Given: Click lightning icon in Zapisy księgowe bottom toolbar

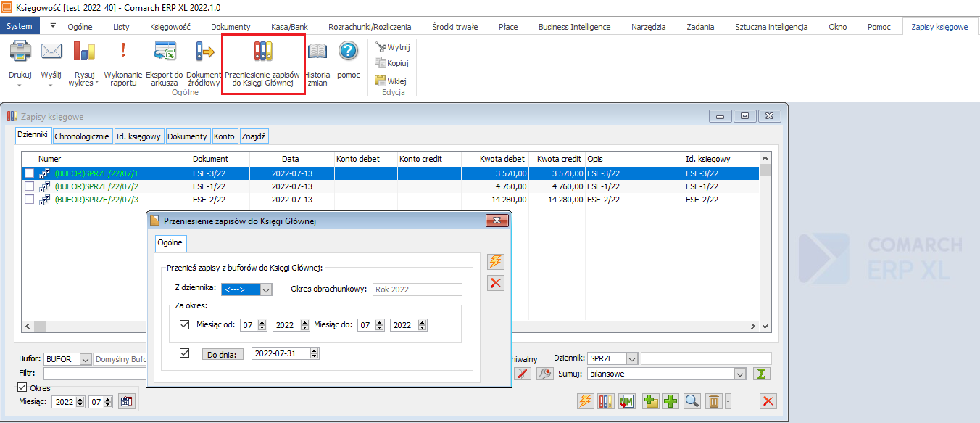Looking at the screenshot, I should [586, 401].
